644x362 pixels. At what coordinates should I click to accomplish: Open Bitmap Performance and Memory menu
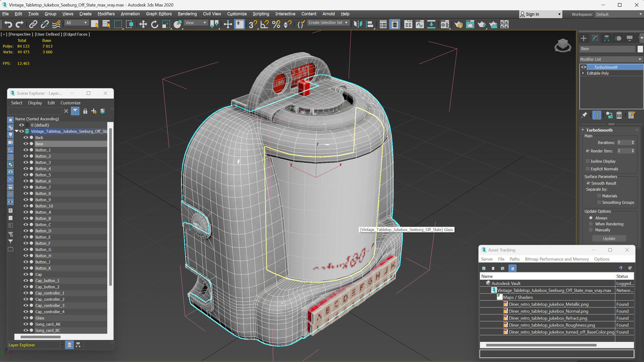(x=557, y=259)
